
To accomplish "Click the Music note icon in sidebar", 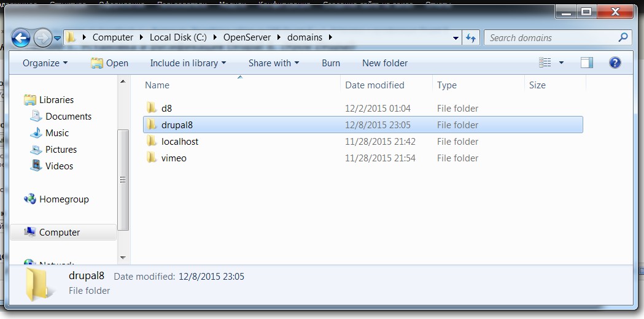I will (x=36, y=133).
